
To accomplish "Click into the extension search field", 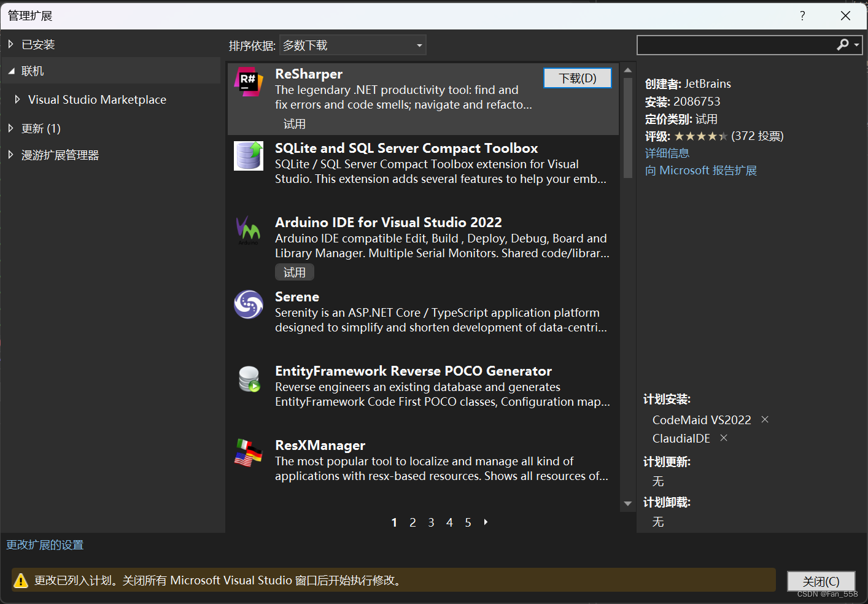I will (x=737, y=45).
